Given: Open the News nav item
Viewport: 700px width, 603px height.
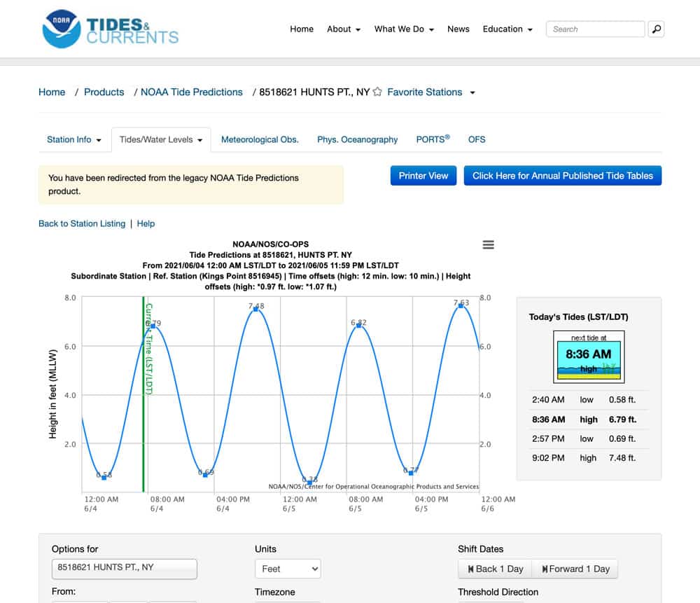Looking at the screenshot, I should 458,29.
